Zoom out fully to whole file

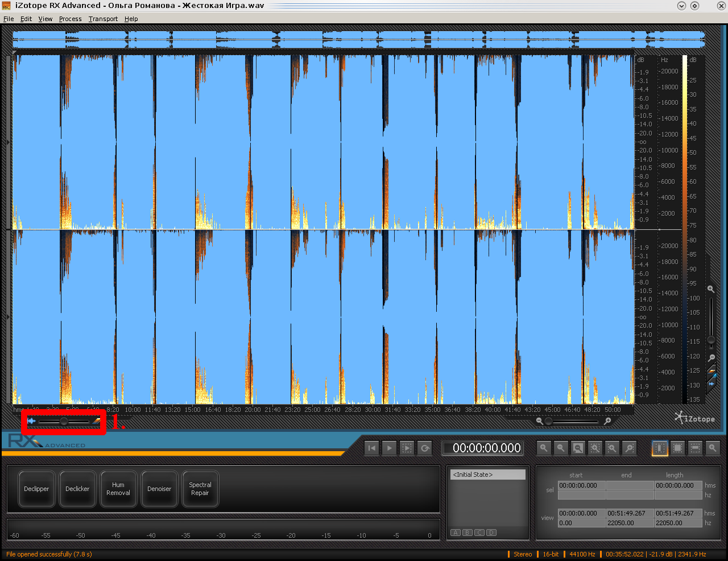point(578,448)
